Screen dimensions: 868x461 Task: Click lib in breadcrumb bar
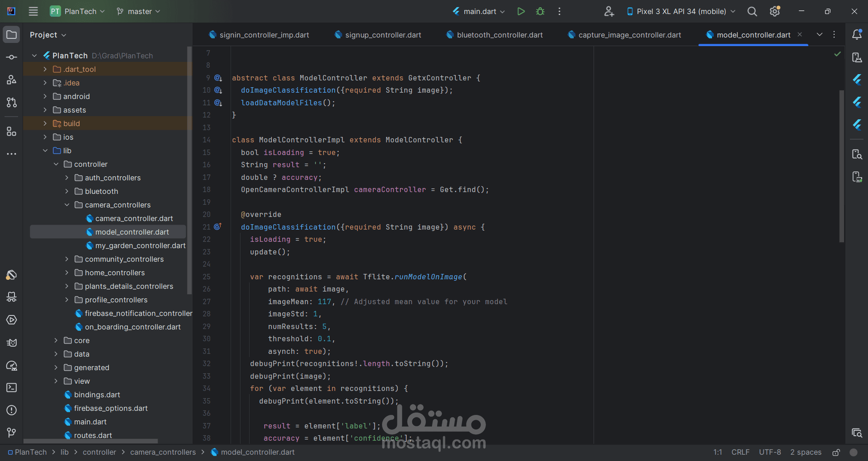click(x=65, y=452)
